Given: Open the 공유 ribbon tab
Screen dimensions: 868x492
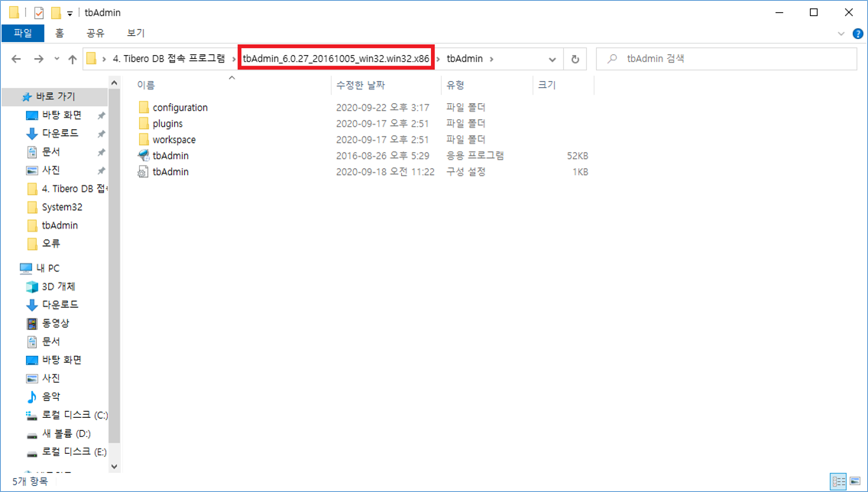Looking at the screenshot, I should (x=96, y=33).
